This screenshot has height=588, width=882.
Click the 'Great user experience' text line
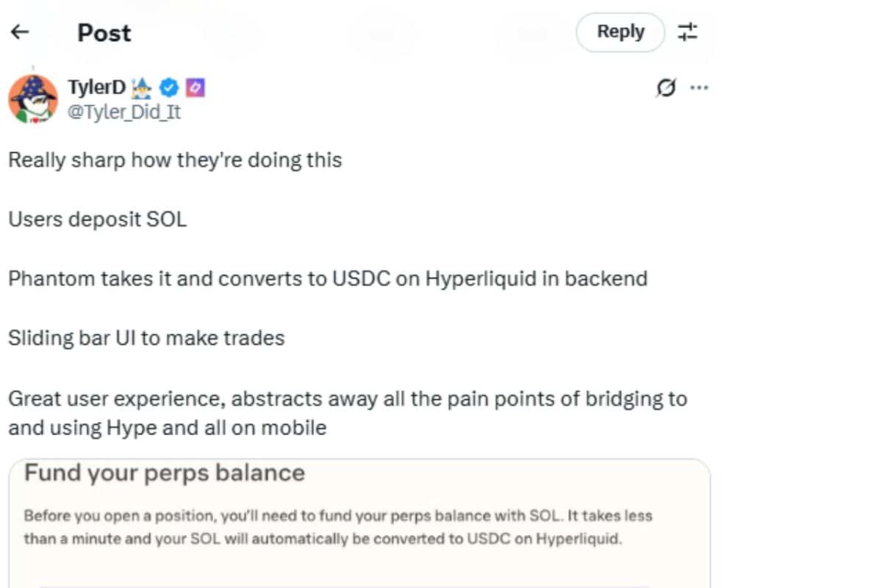tap(348, 399)
